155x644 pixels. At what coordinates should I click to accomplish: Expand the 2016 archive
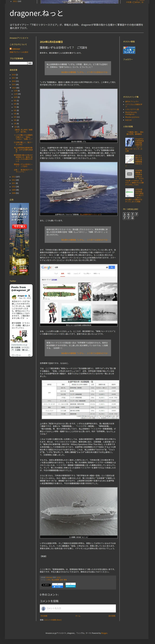coord(10,81)
